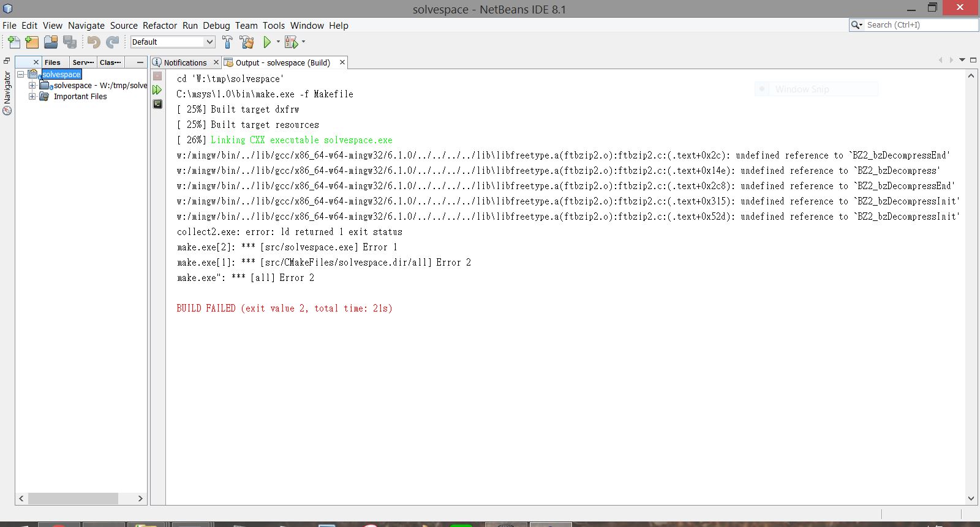Open the Team menu
This screenshot has height=527, width=980.
[246, 25]
